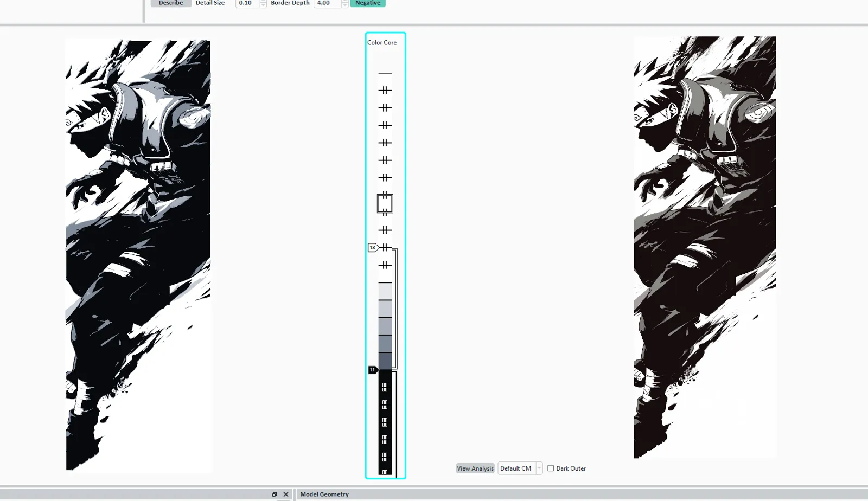
Task: Edit the Detail Size value field
Action: click(x=247, y=3)
